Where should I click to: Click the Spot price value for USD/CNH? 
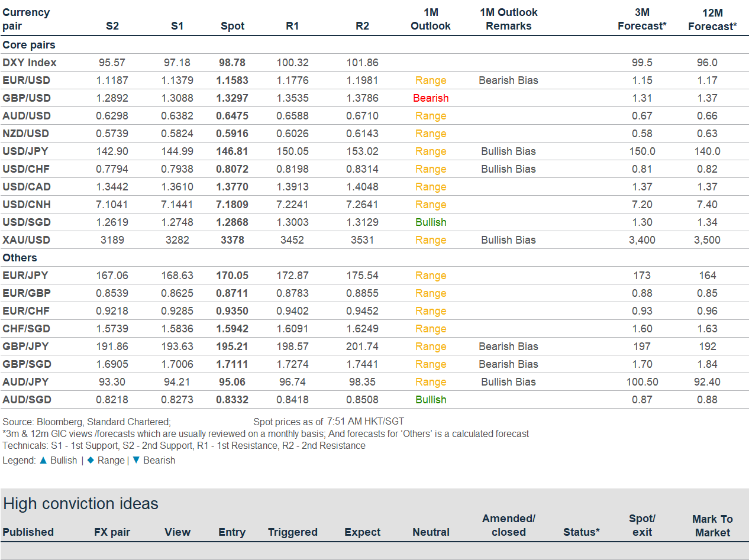[233, 204]
